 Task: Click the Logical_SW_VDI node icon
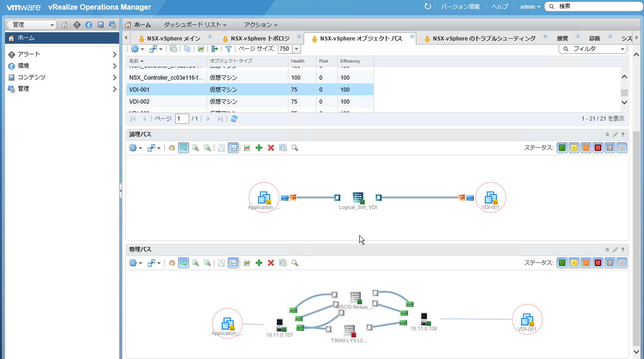tap(359, 198)
